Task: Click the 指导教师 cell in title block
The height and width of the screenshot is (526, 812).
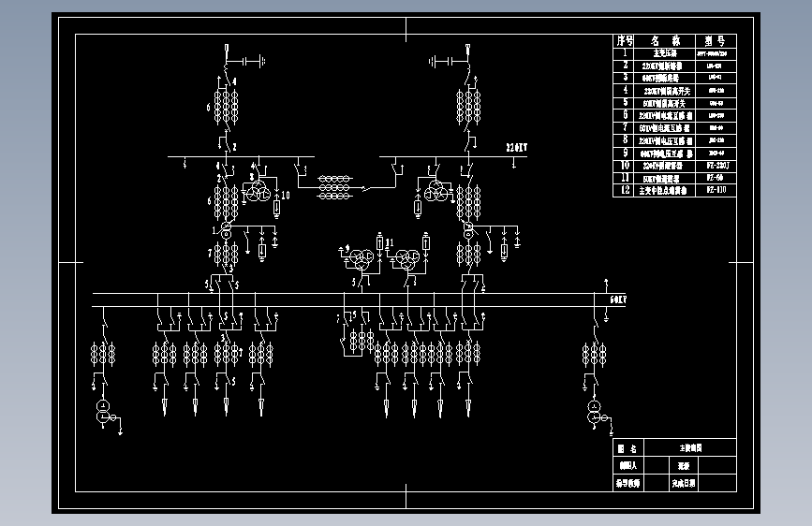Action: point(627,484)
